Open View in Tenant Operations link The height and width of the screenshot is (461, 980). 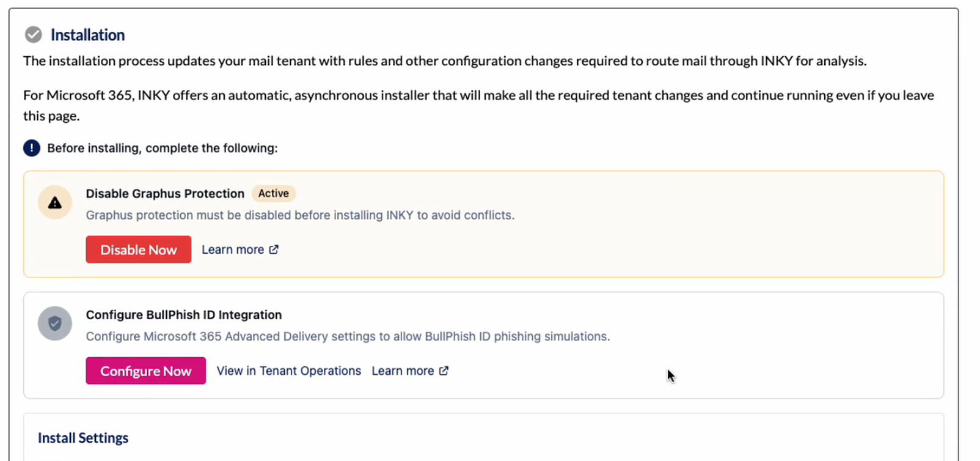pyautogui.click(x=289, y=371)
